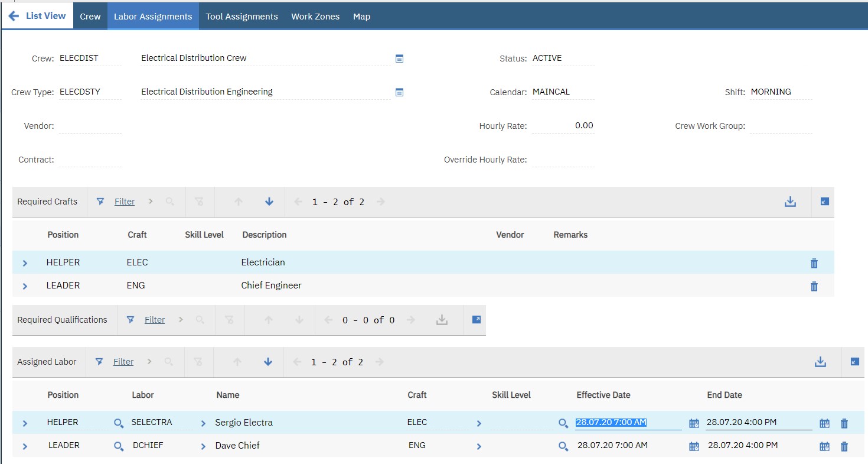Viewport: 868px width, 464px height.
Task: Click the Filter link in Required Crafts
Action: (x=124, y=201)
